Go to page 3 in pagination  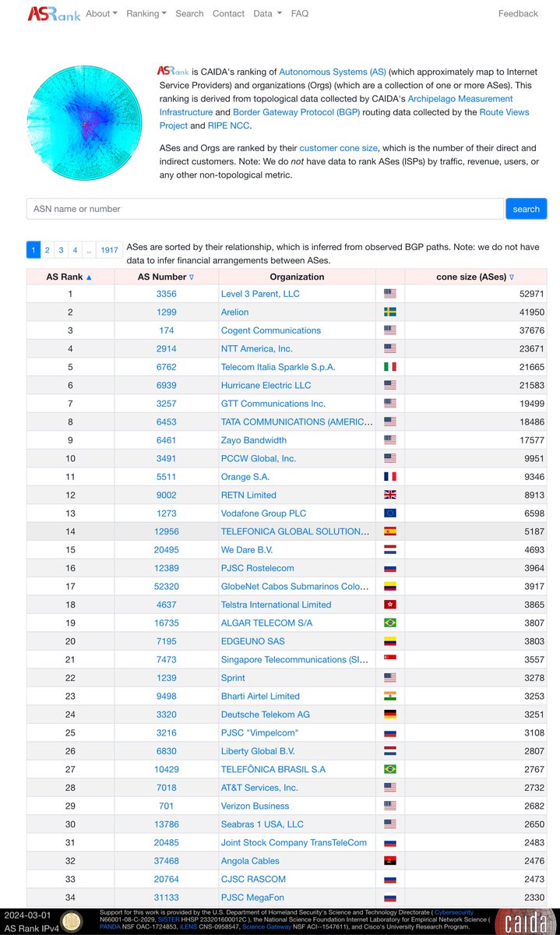pos(61,250)
